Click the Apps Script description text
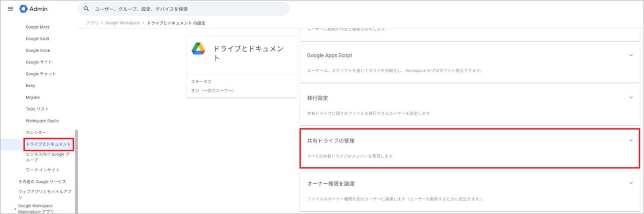644x214 pixels. click(x=395, y=70)
